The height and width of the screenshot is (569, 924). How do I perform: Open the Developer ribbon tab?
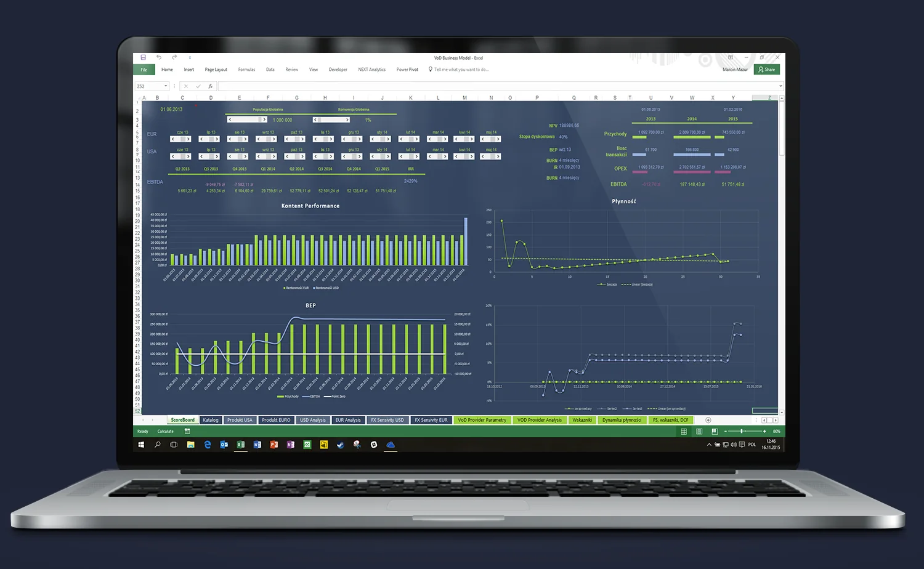click(x=338, y=70)
